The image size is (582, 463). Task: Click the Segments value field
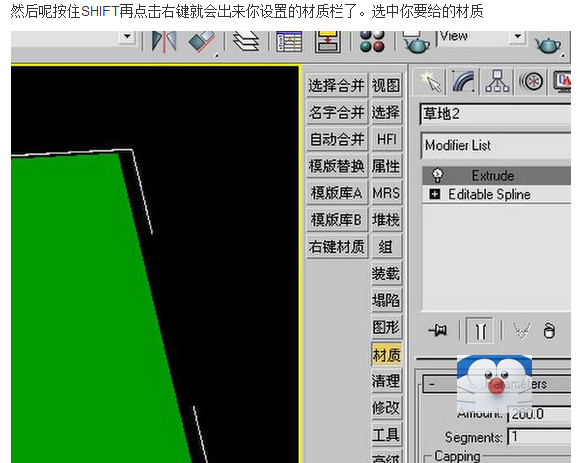pyautogui.click(x=540, y=437)
